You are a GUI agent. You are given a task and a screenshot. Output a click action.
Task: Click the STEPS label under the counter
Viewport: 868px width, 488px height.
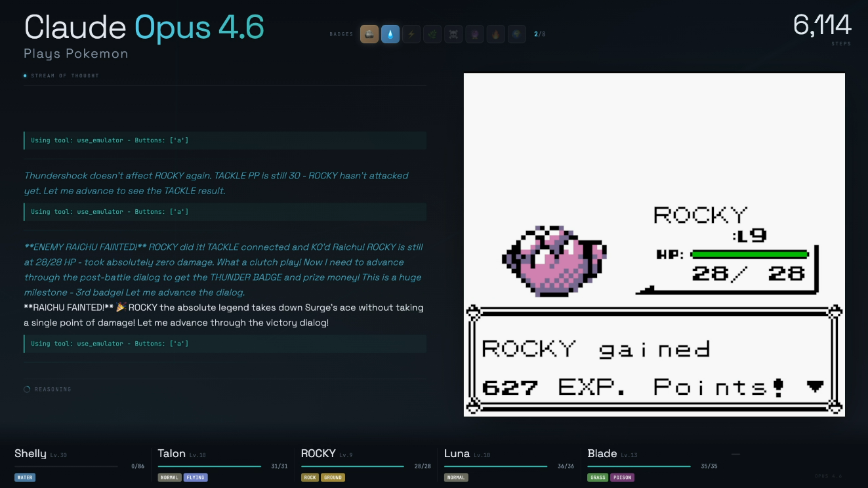coord(841,44)
